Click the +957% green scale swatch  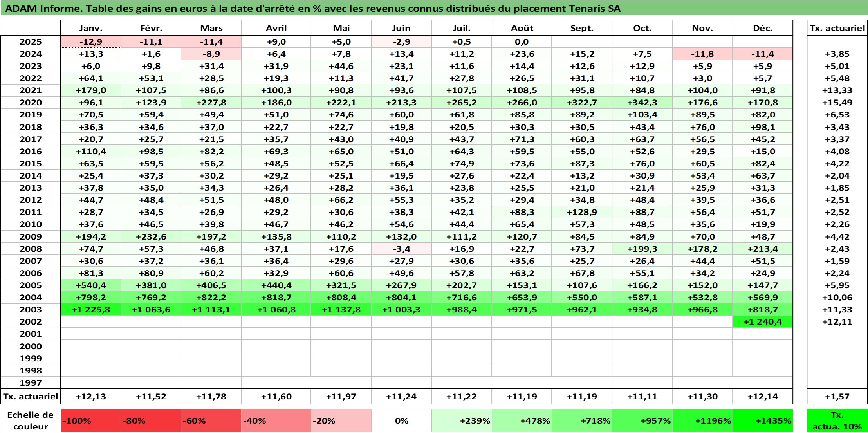[x=642, y=421]
